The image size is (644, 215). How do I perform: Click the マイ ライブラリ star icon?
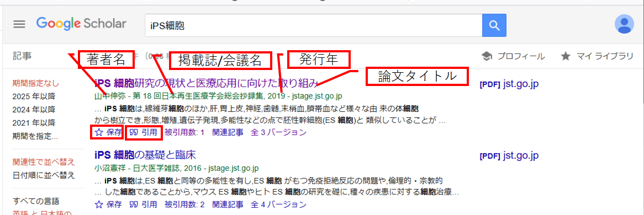pyautogui.click(x=566, y=57)
